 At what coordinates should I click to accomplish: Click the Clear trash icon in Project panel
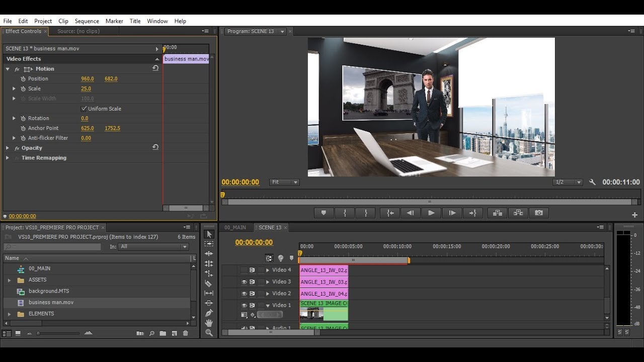click(x=186, y=333)
